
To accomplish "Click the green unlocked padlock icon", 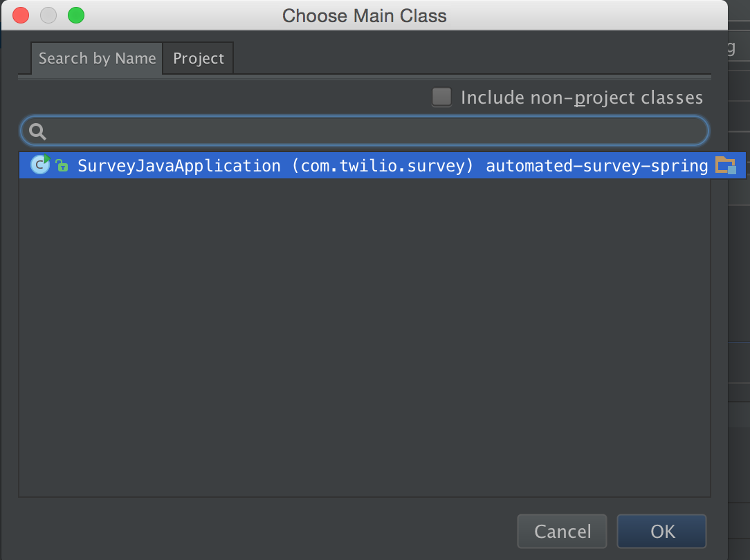I will click(x=62, y=165).
